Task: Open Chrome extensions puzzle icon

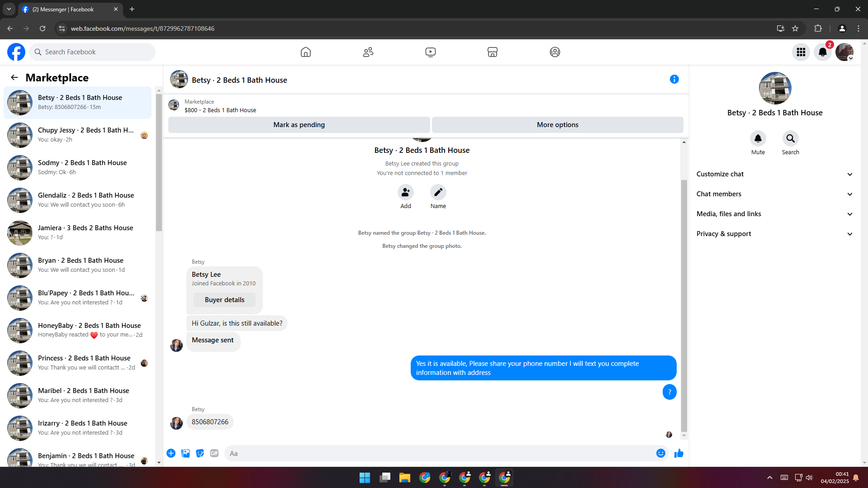Action: tap(818, 28)
